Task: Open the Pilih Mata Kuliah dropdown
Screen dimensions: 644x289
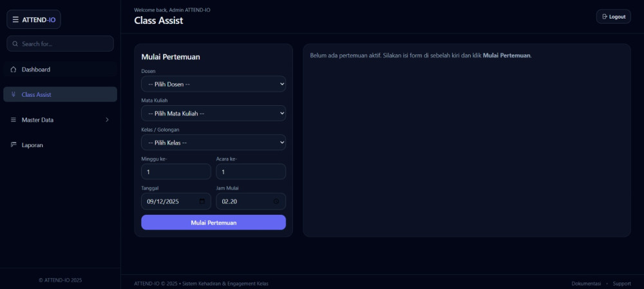Action: (x=213, y=114)
